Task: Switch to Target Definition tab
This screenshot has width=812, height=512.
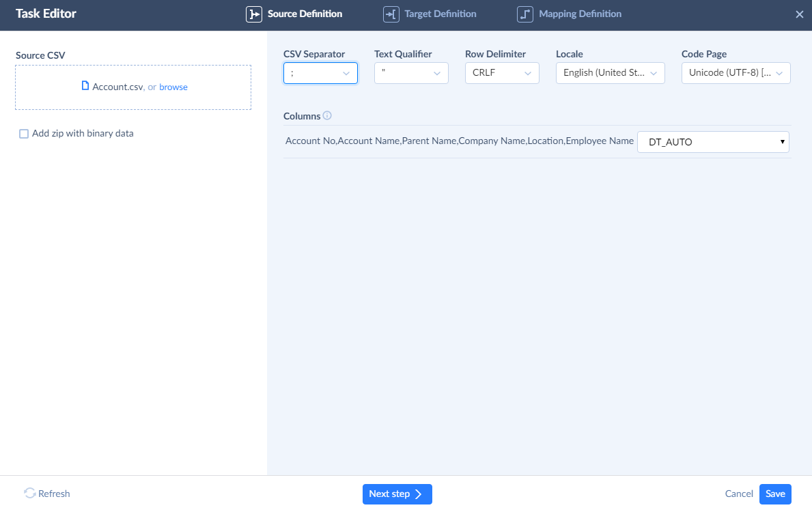Action: coord(430,14)
